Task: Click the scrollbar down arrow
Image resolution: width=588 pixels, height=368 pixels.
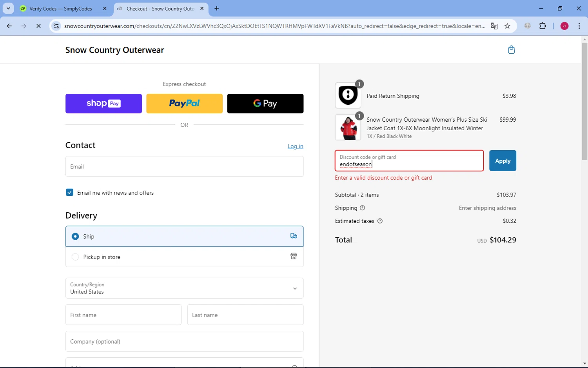Action: point(584,364)
